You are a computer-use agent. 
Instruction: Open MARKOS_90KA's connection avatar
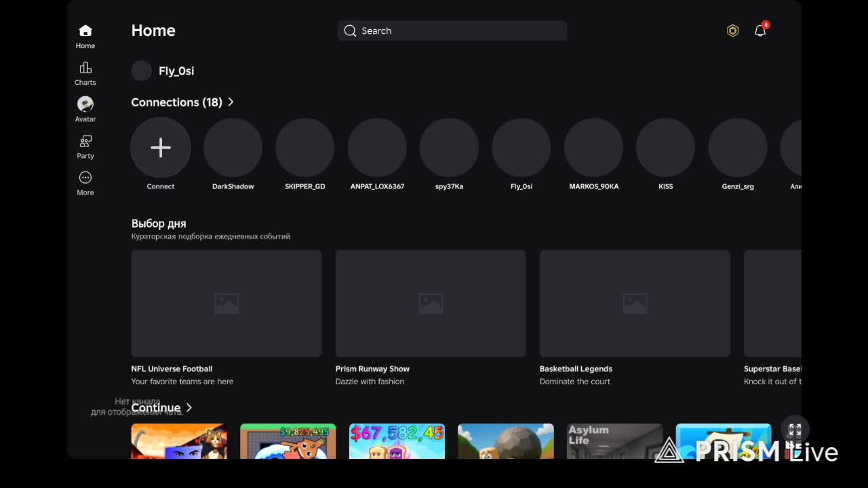(593, 148)
